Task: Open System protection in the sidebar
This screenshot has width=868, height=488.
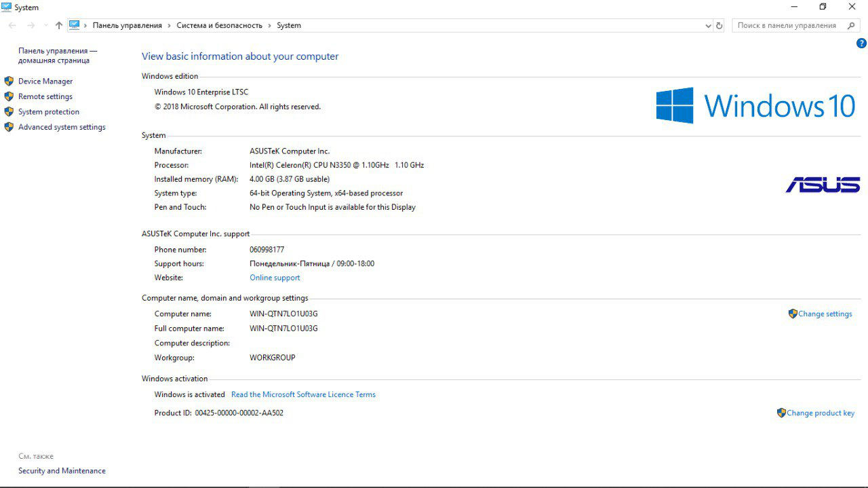Action: pyautogui.click(x=48, y=111)
